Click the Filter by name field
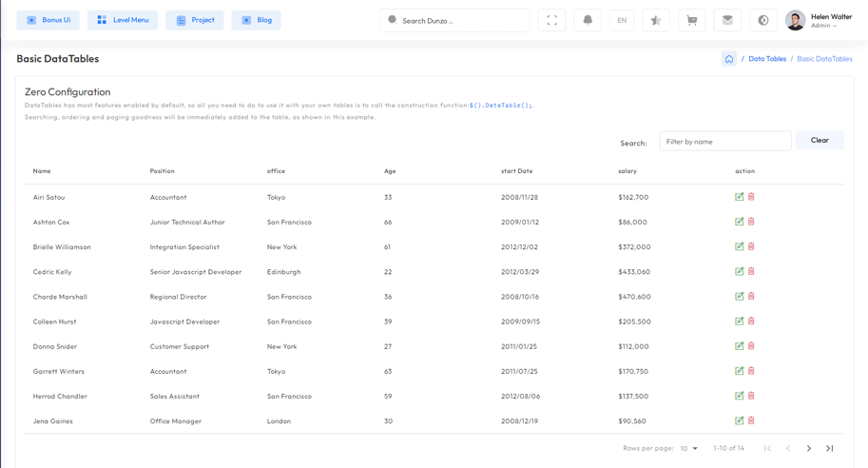This screenshot has width=868, height=468. coord(725,142)
